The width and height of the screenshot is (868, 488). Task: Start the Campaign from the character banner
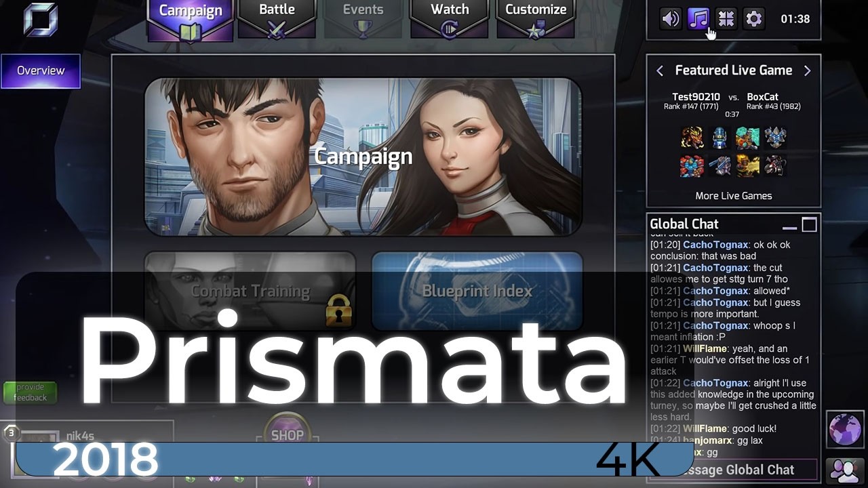click(363, 157)
